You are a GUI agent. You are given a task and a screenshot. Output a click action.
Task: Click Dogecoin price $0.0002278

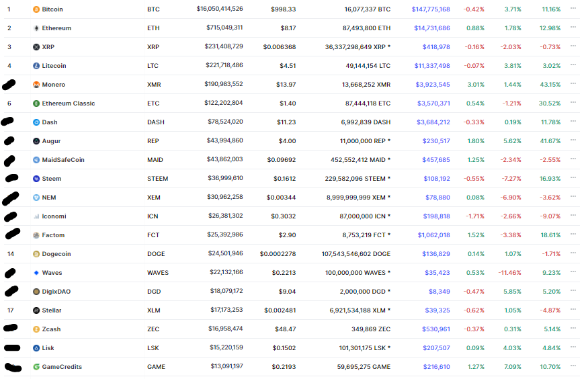tap(278, 254)
